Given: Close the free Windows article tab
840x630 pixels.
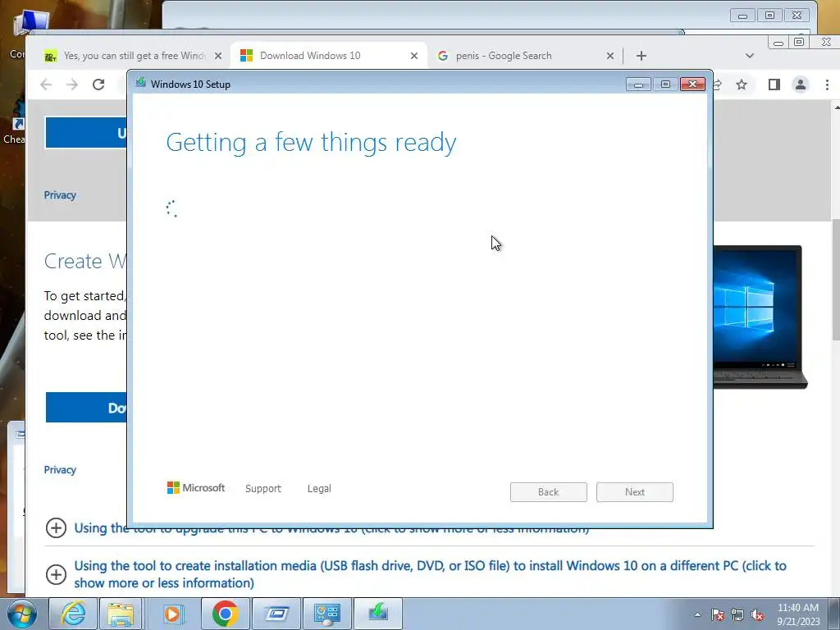Looking at the screenshot, I should (x=218, y=56).
